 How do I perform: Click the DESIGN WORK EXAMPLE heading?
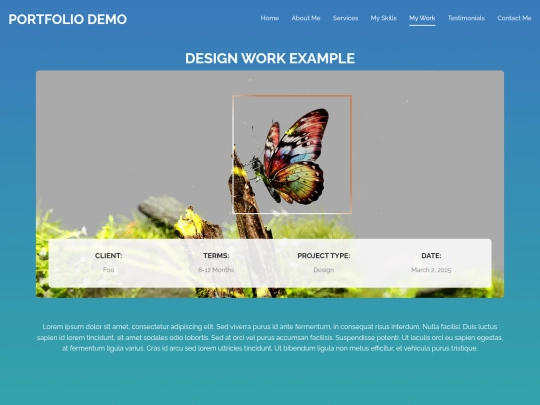coord(270,58)
